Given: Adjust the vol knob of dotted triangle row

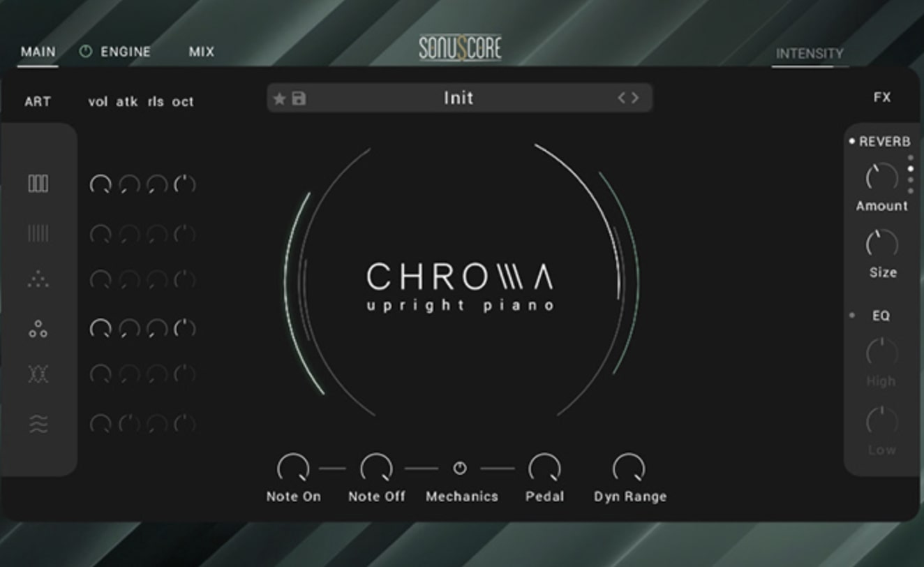Looking at the screenshot, I should (x=100, y=280).
